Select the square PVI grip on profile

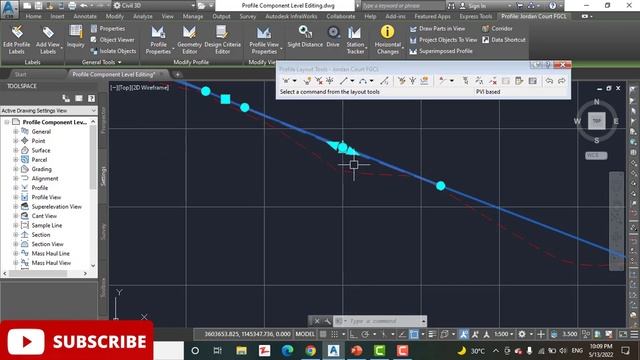click(225, 99)
